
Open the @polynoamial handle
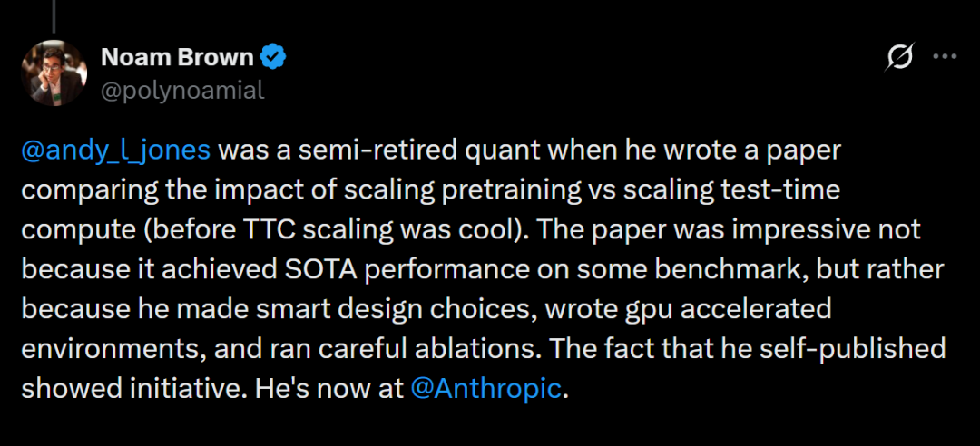pos(182,90)
